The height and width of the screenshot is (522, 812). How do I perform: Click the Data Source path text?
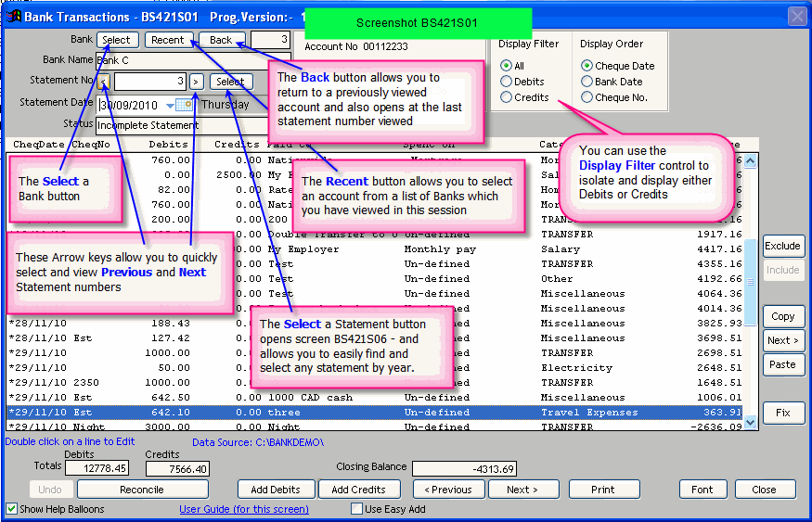click(x=258, y=442)
